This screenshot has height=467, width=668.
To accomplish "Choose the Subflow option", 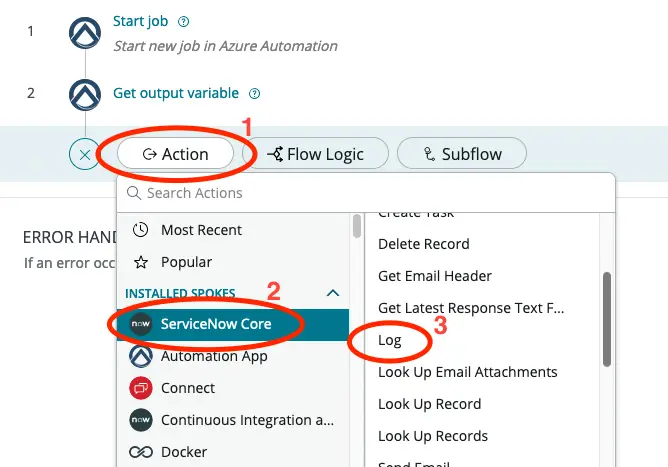I will (462, 154).
